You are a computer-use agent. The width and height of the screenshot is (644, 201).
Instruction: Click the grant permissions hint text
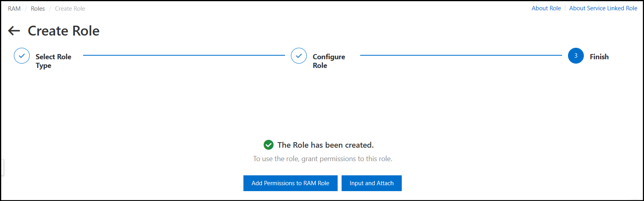click(323, 159)
